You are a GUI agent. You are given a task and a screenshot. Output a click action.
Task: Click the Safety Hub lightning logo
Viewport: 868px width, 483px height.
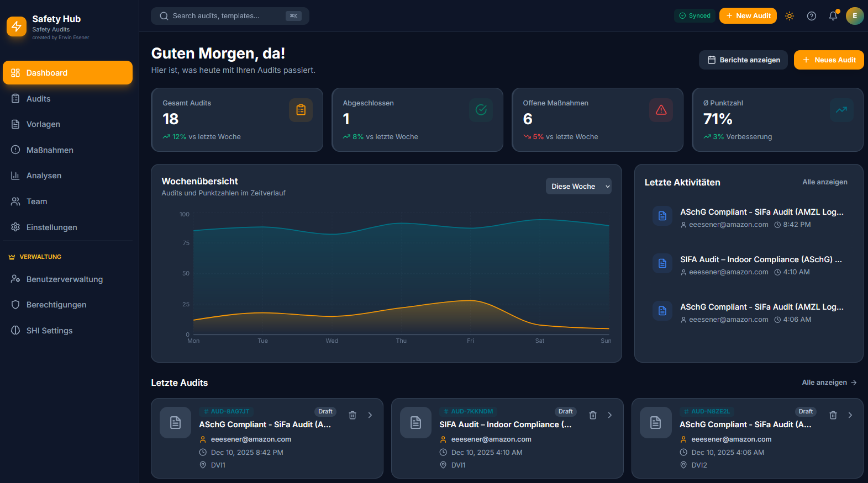coord(17,26)
